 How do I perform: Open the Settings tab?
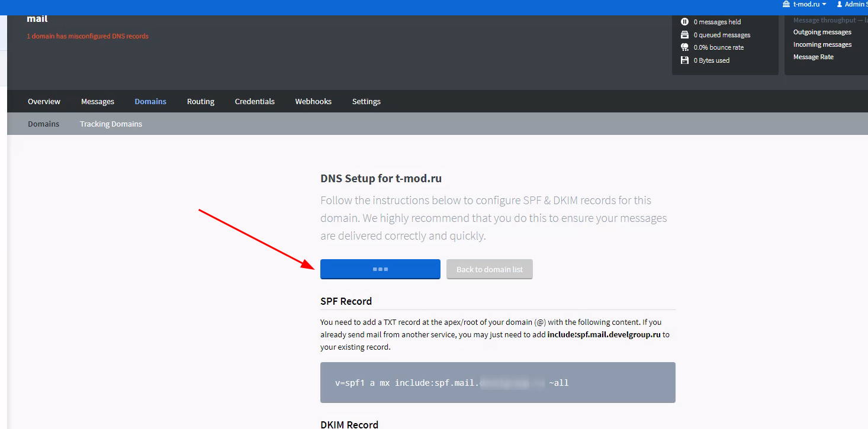(x=366, y=101)
